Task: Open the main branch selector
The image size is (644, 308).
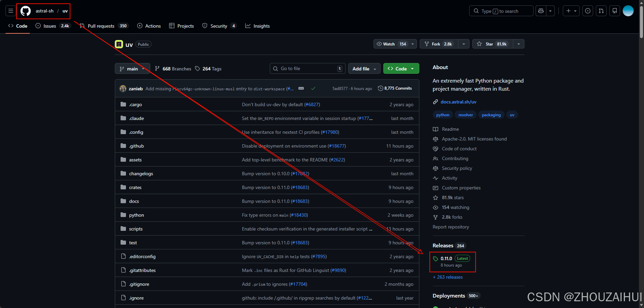Action: tap(132, 68)
